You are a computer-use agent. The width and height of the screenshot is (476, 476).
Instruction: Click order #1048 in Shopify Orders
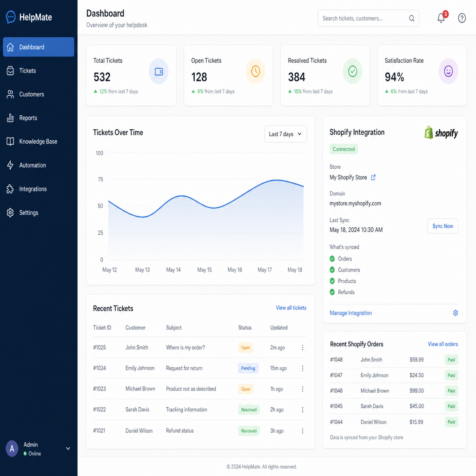337,360
